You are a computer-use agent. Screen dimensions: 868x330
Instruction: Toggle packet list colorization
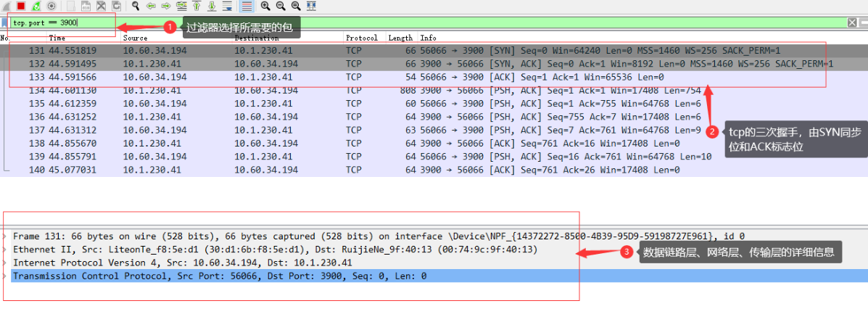point(247,6)
